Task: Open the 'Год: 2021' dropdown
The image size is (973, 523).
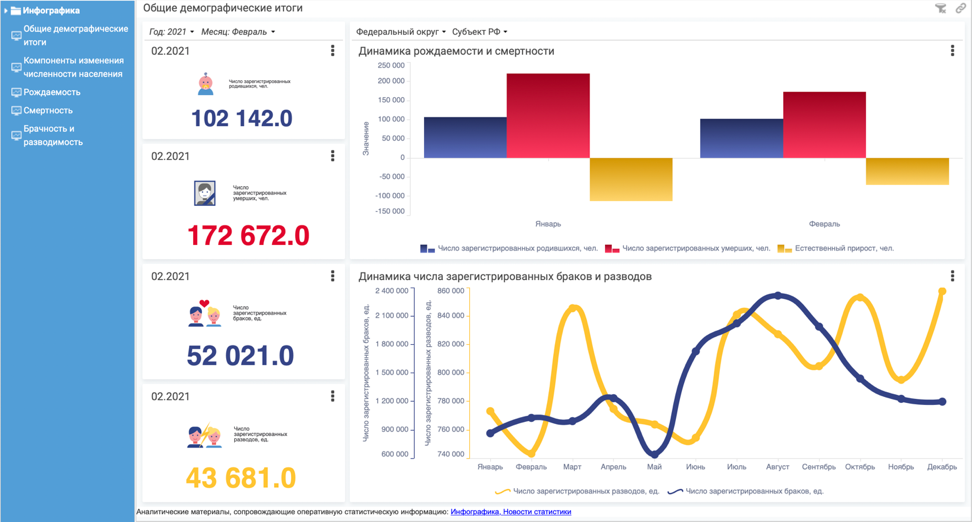Action: 172,32
